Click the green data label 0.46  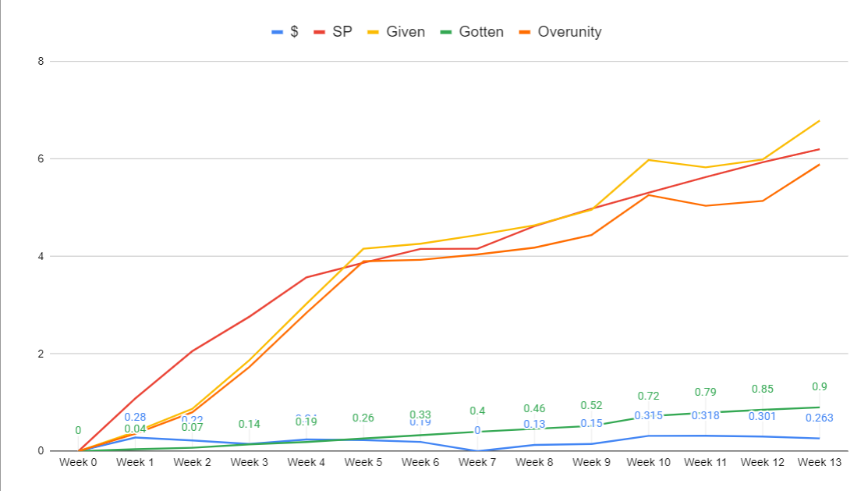click(534, 408)
